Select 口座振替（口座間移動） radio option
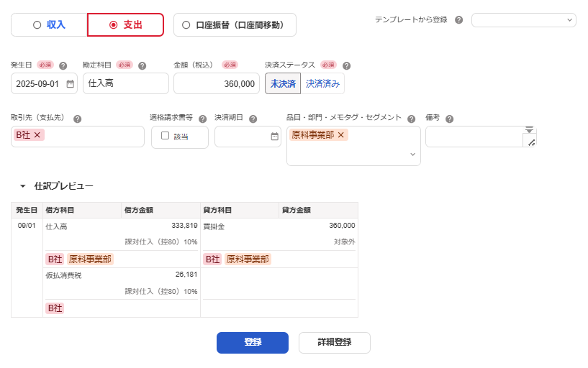Screen dimensions: 588x368 (235, 25)
